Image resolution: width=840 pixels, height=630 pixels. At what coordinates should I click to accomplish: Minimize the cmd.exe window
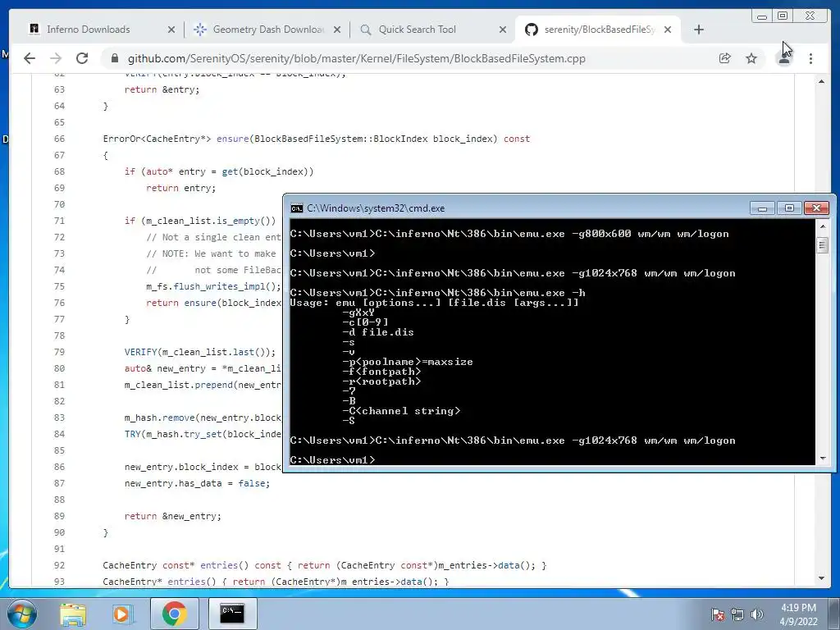pyautogui.click(x=762, y=208)
